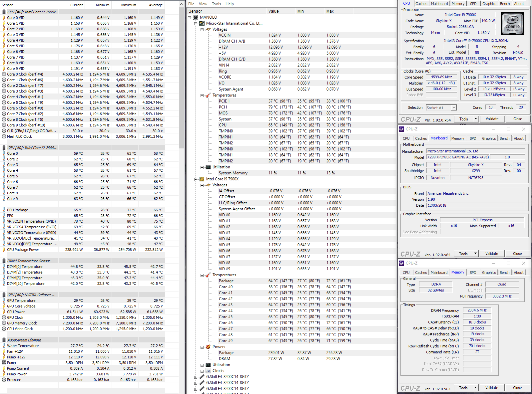Click the Clocks icon in HWMonitor tree

[x=208, y=371]
